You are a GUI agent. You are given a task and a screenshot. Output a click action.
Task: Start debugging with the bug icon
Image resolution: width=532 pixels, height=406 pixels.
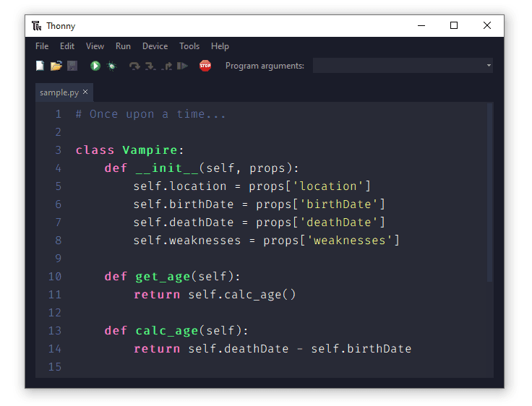(111, 66)
